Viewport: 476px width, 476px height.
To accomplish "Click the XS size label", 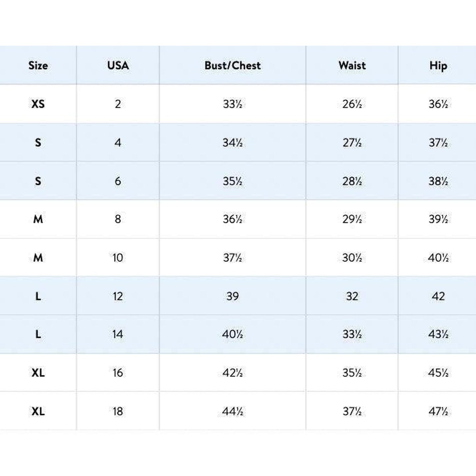I will pos(38,104).
